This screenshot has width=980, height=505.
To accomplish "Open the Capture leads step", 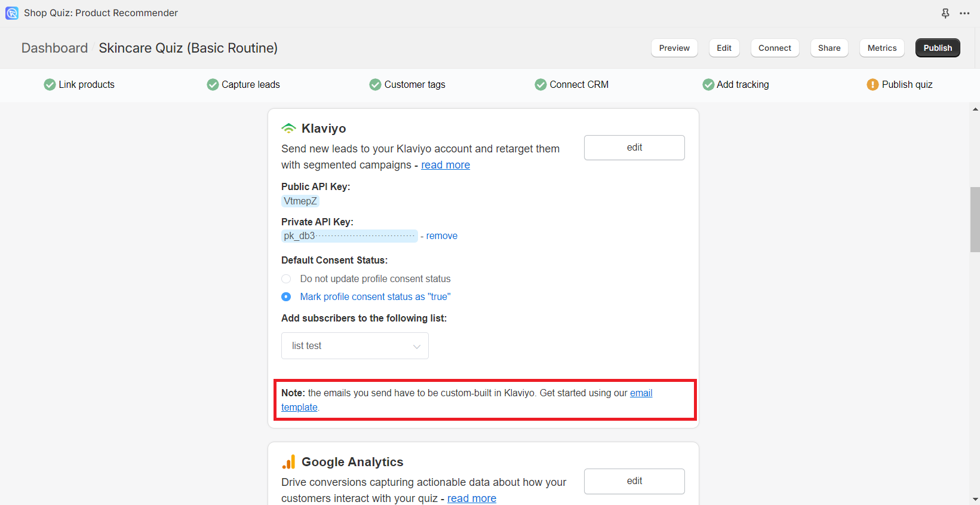I will click(243, 85).
